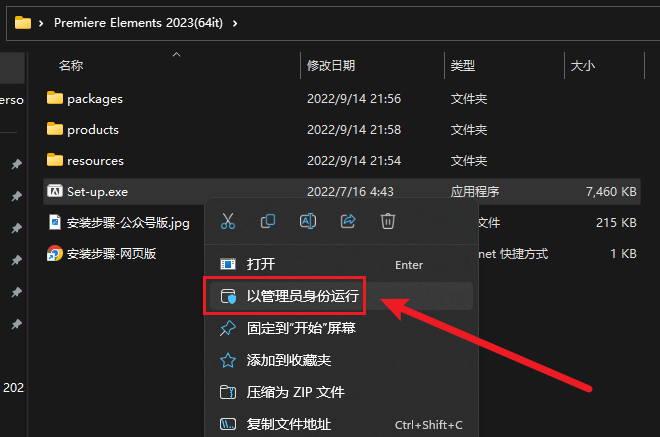660x437 pixels.
Task: Click star icon beside 添加到收藏夹
Action: pyautogui.click(x=228, y=360)
